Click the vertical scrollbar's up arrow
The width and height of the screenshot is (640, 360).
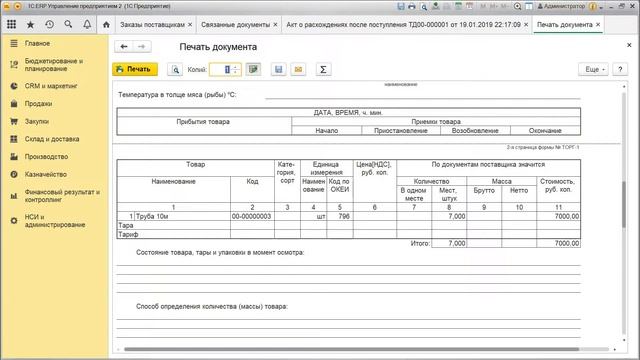point(624,87)
